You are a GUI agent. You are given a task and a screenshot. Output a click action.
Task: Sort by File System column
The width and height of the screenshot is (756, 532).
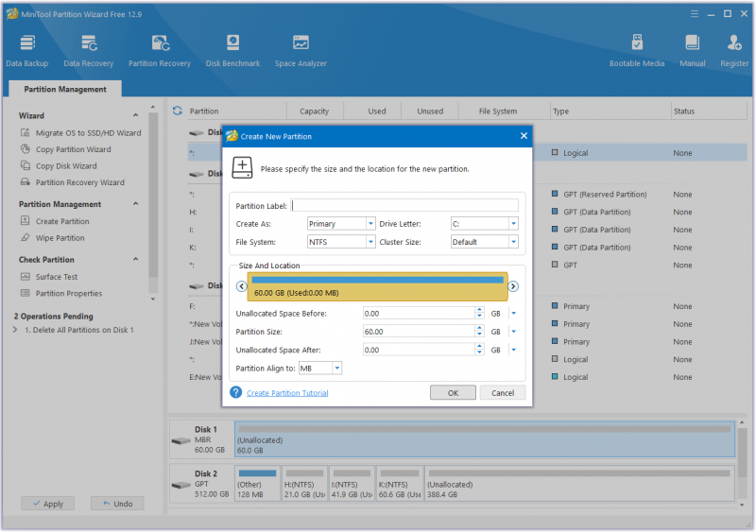pos(498,111)
